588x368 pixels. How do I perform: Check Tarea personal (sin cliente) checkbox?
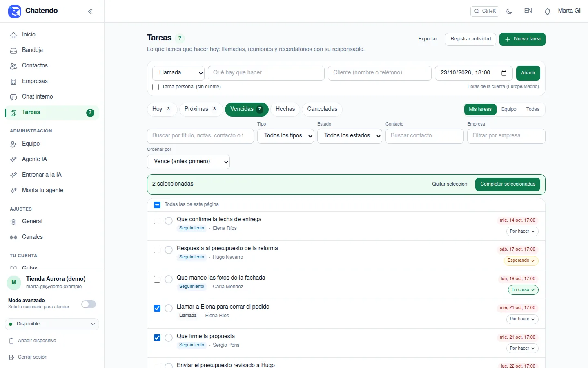pos(156,87)
